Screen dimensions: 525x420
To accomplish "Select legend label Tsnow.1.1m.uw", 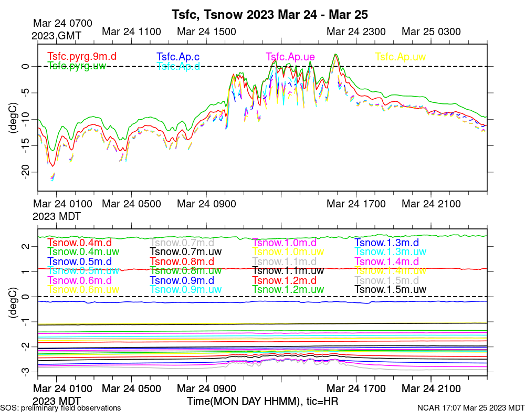I will (x=288, y=270).
